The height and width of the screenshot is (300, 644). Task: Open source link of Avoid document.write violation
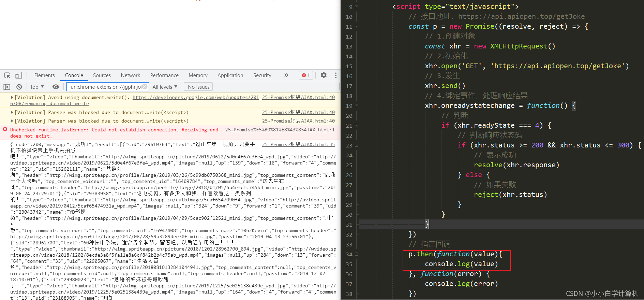pos(298,97)
